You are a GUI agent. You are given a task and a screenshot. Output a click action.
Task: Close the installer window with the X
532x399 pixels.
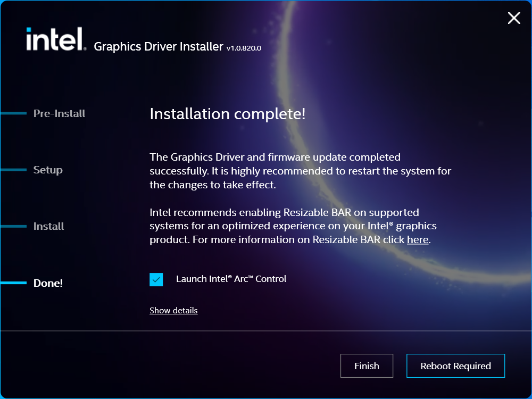tap(513, 18)
